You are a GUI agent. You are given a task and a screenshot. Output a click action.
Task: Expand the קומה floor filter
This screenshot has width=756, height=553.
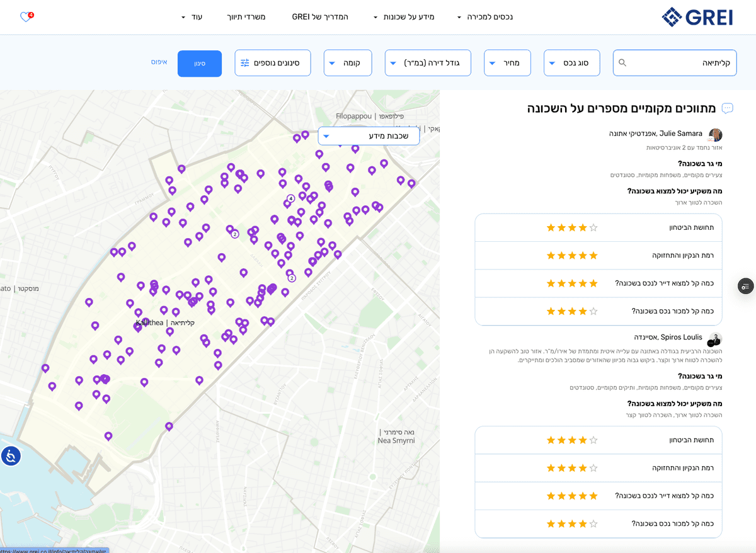[x=348, y=63]
